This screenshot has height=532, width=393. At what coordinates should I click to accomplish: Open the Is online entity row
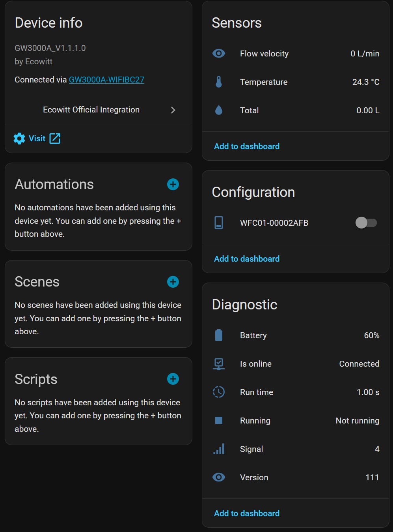tap(296, 364)
